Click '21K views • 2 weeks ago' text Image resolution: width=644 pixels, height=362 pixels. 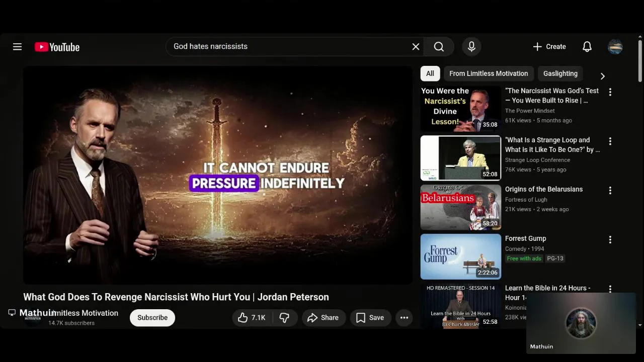click(537, 209)
